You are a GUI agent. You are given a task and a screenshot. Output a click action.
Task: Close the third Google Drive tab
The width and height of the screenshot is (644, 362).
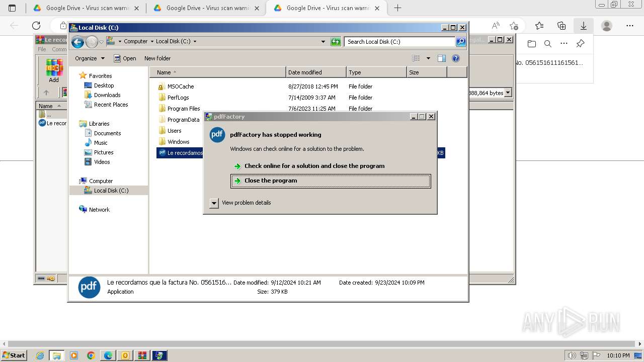(377, 8)
